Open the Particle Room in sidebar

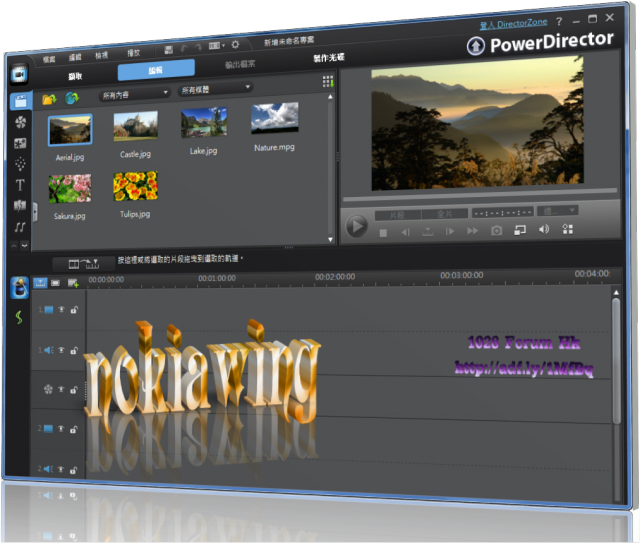coord(20,164)
